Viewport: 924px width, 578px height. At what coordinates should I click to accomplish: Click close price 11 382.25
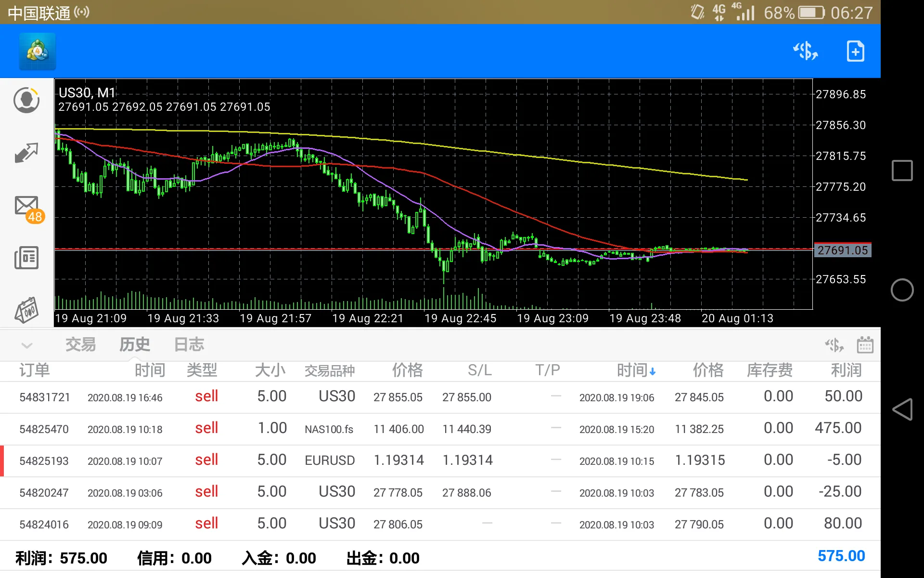click(x=699, y=429)
